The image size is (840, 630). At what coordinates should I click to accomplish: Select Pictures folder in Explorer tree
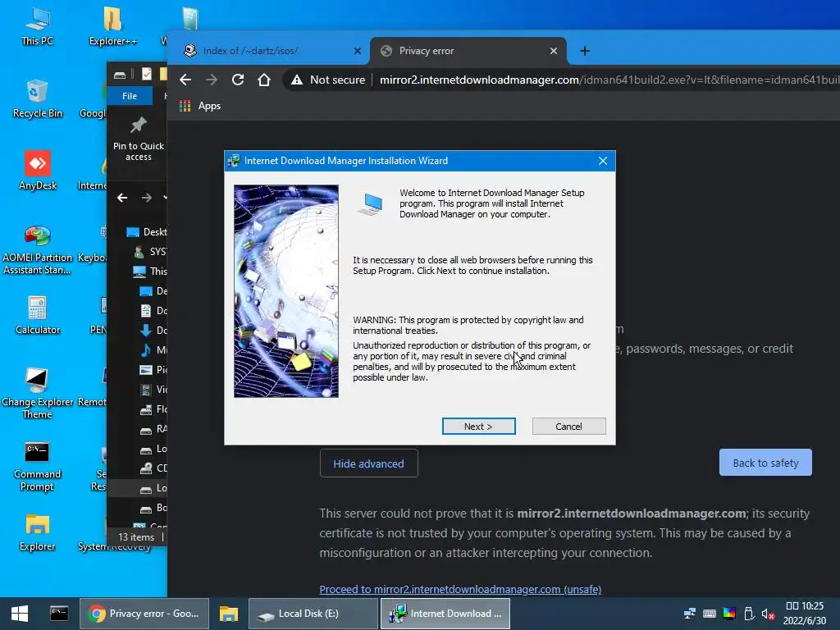click(x=153, y=370)
